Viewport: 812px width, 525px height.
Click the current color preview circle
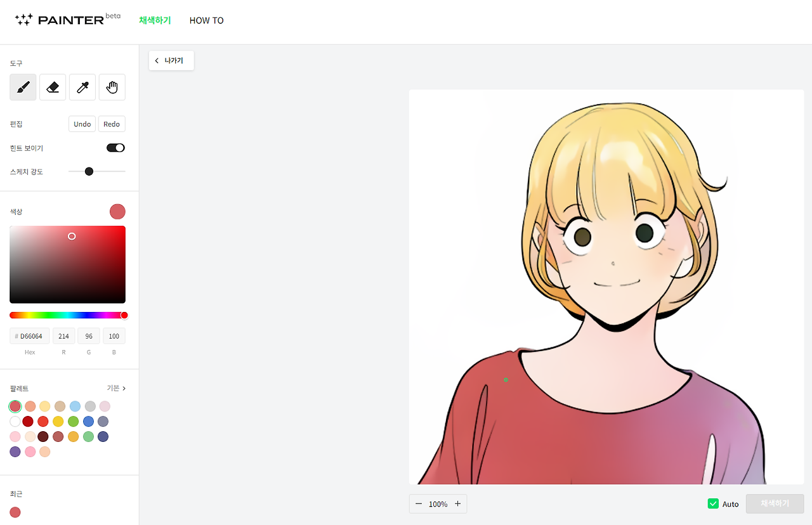pyautogui.click(x=117, y=211)
